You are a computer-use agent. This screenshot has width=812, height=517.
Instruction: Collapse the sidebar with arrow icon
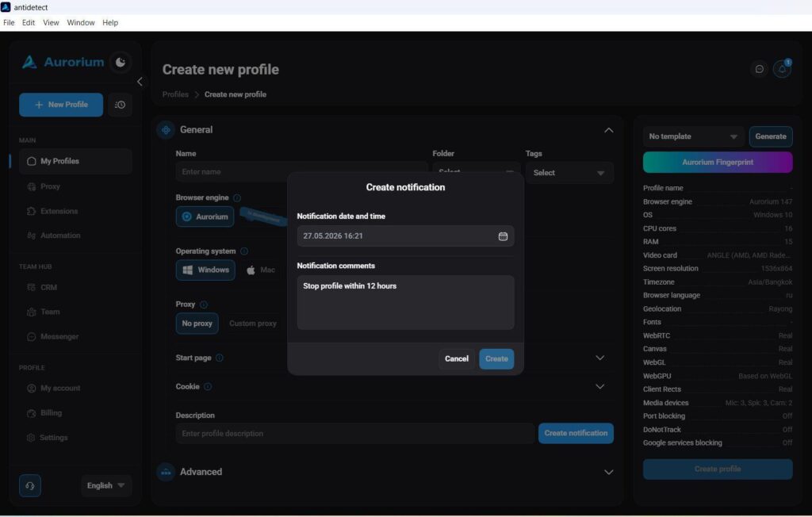[x=140, y=82]
